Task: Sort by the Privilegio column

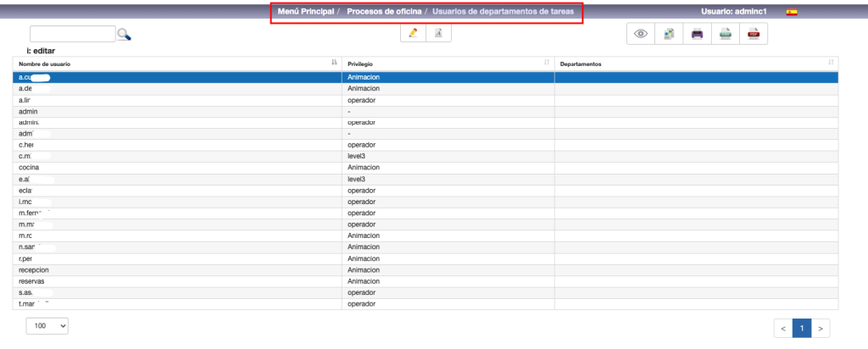Action: pos(448,64)
